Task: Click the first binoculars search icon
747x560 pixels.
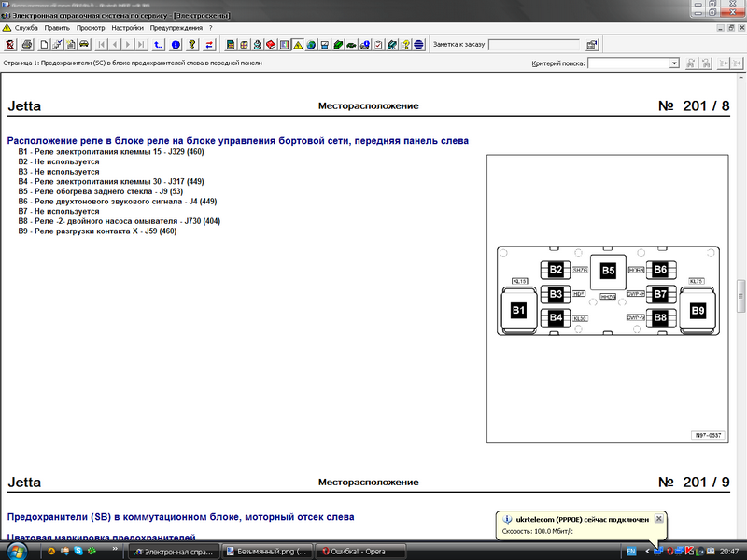Action: 691,63
